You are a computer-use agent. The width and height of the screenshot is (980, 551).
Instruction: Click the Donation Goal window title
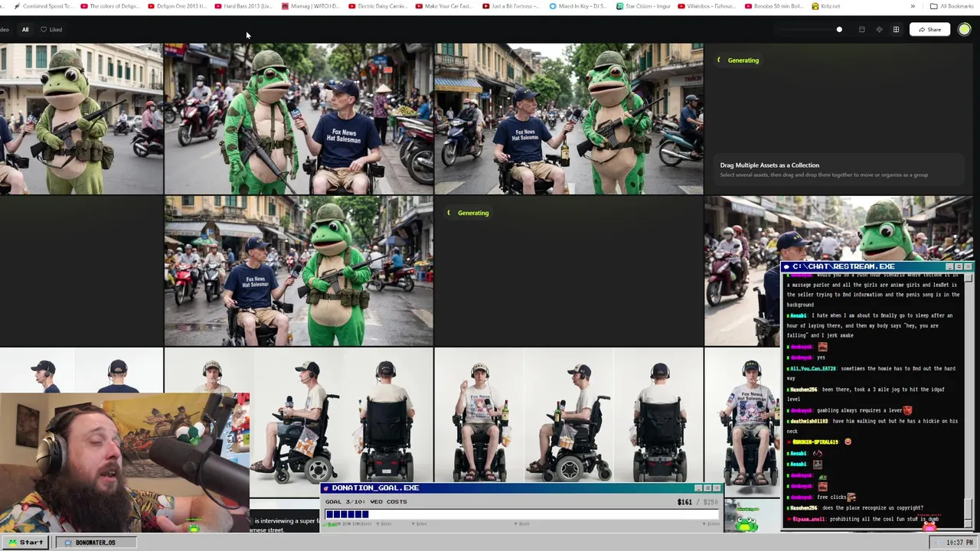pos(375,487)
